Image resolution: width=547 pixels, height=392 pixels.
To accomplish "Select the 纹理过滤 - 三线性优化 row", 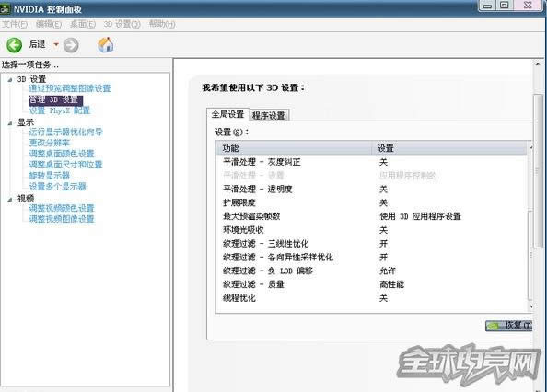I will tap(371, 244).
